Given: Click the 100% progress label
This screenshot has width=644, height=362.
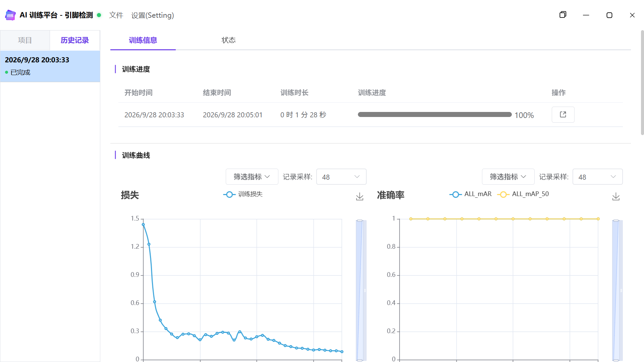Looking at the screenshot, I should 524,115.
